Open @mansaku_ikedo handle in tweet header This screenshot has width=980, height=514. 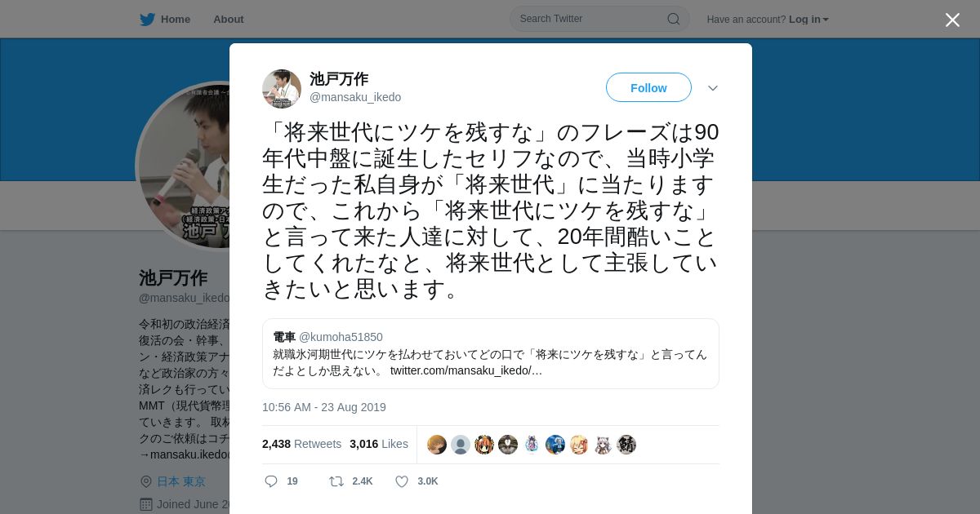point(355,97)
